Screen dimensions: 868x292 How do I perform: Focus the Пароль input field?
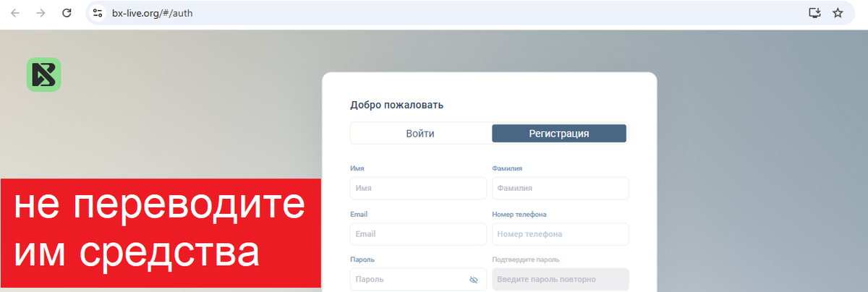coord(418,279)
